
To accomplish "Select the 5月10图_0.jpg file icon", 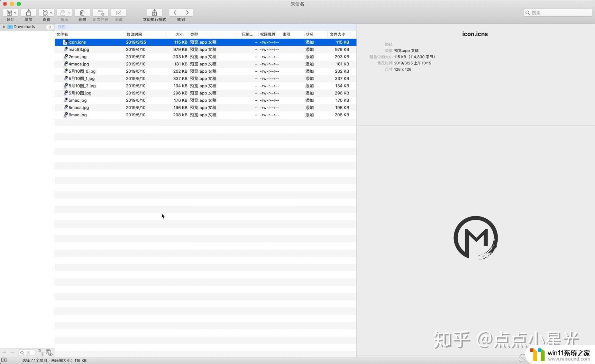I will pyautogui.click(x=65, y=71).
